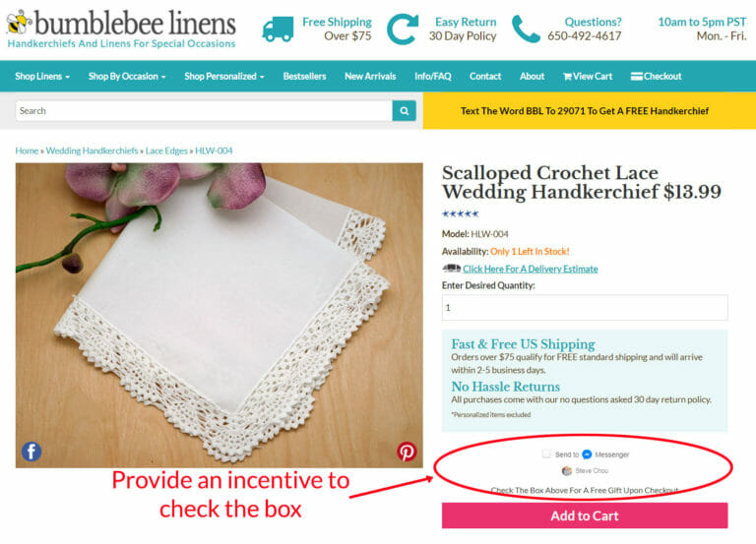Image resolution: width=756 pixels, height=544 pixels.
Task: Open View Cart from navigation
Action: (x=588, y=76)
